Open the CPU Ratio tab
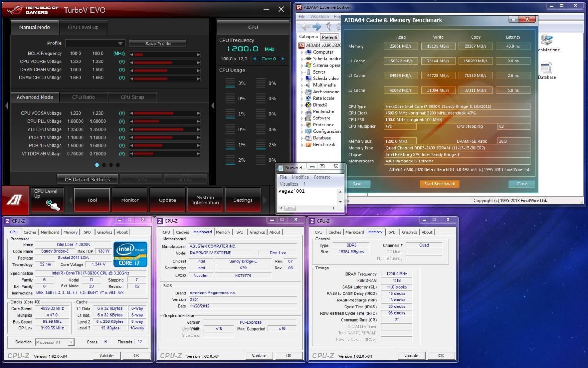This screenshot has height=368, width=588. (84, 97)
